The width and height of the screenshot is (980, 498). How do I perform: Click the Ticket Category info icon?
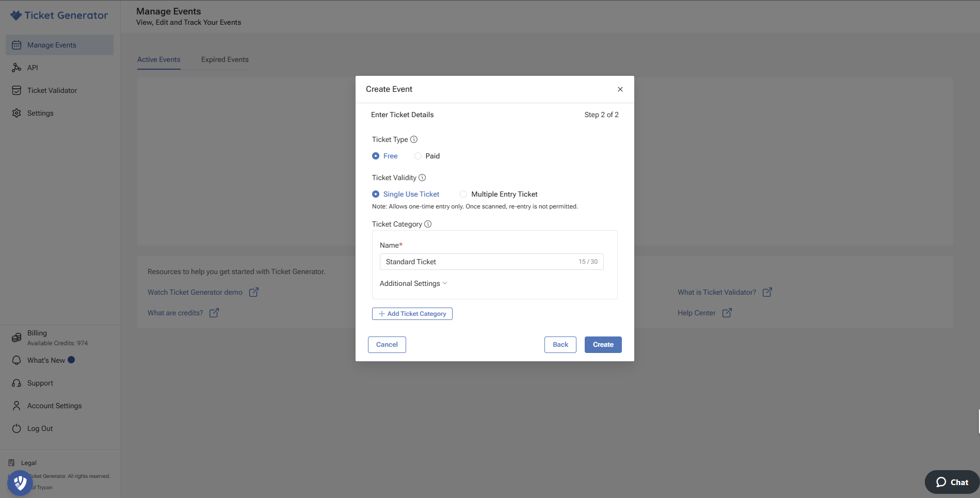point(428,224)
